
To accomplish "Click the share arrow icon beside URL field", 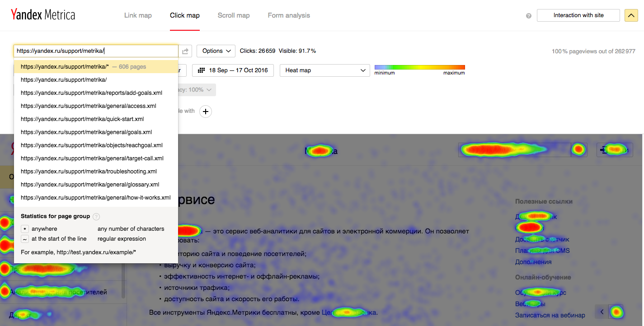I will click(x=185, y=51).
